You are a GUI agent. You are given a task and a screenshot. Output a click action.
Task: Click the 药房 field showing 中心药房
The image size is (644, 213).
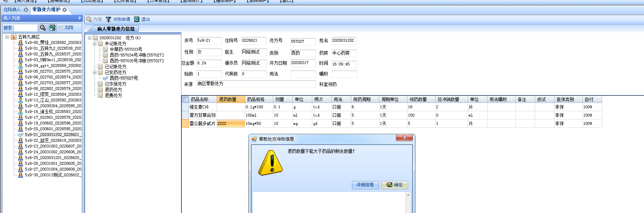[344, 53]
